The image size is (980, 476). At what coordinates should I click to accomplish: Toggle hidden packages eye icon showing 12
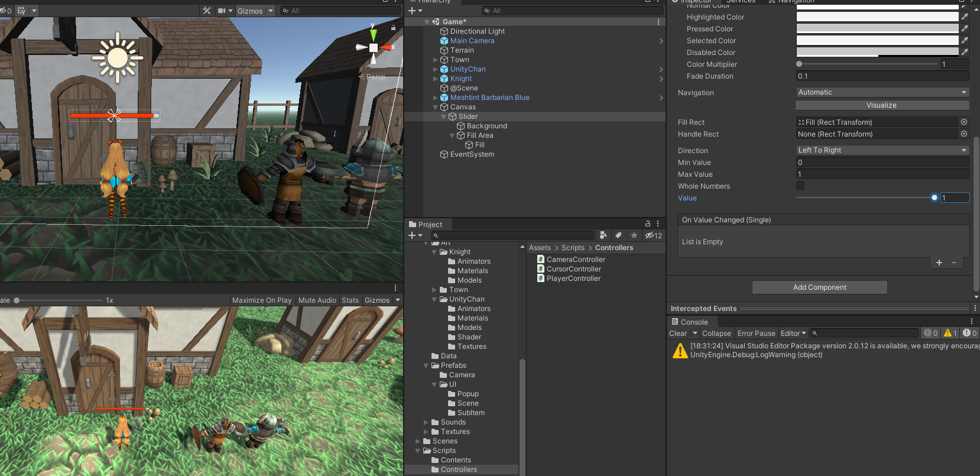[x=653, y=235]
